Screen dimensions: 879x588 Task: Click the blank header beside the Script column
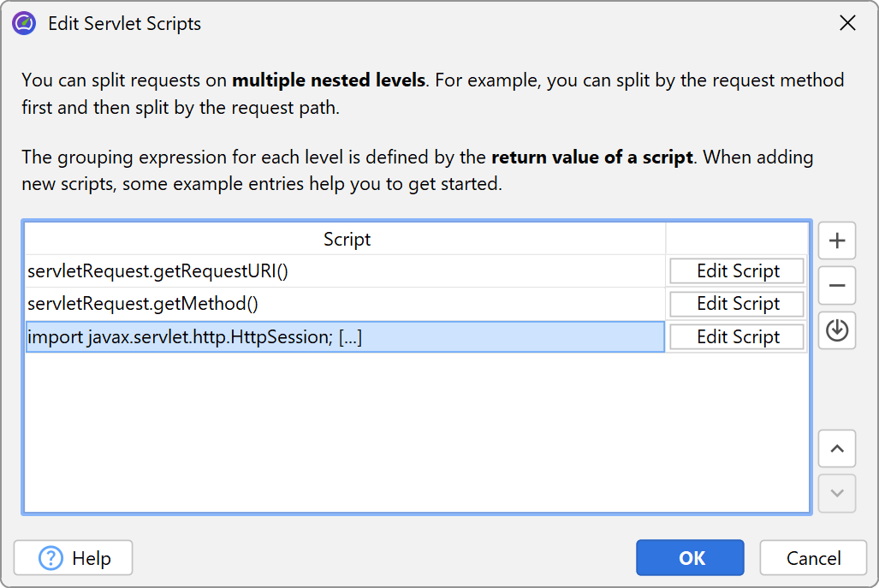pos(736,240)
